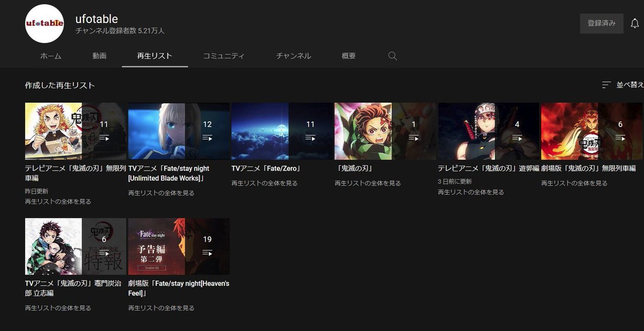The height and width of the screenshot is (331, 644).
Task: Open the Heaven's Feel 予告編 thumbnail
Action: (179, 246)
